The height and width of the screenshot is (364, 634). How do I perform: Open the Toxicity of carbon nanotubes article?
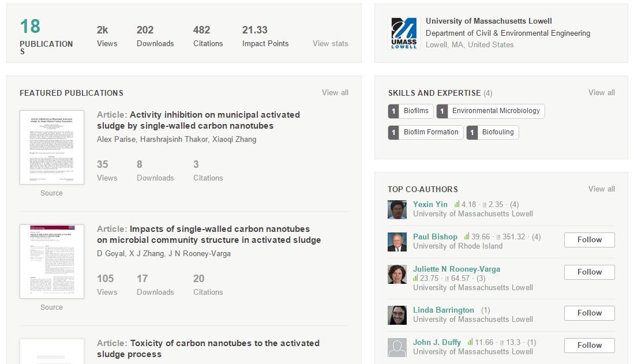click(x=208, y=348)
